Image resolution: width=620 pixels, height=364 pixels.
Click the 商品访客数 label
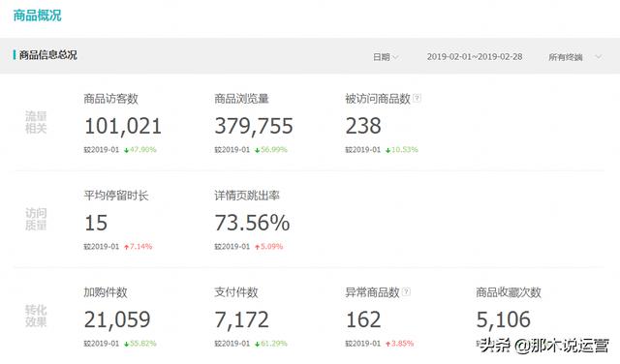pyautogui.click(x=110, y=99)
